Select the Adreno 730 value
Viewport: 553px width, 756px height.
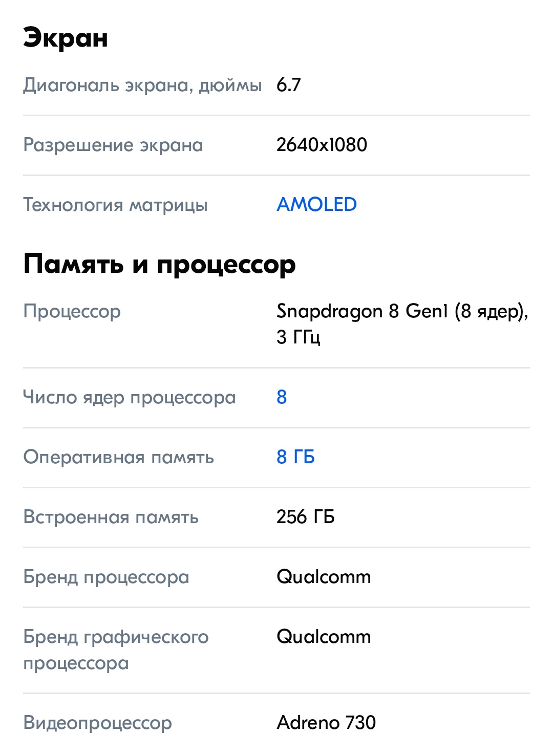click(x=326, y=723)
